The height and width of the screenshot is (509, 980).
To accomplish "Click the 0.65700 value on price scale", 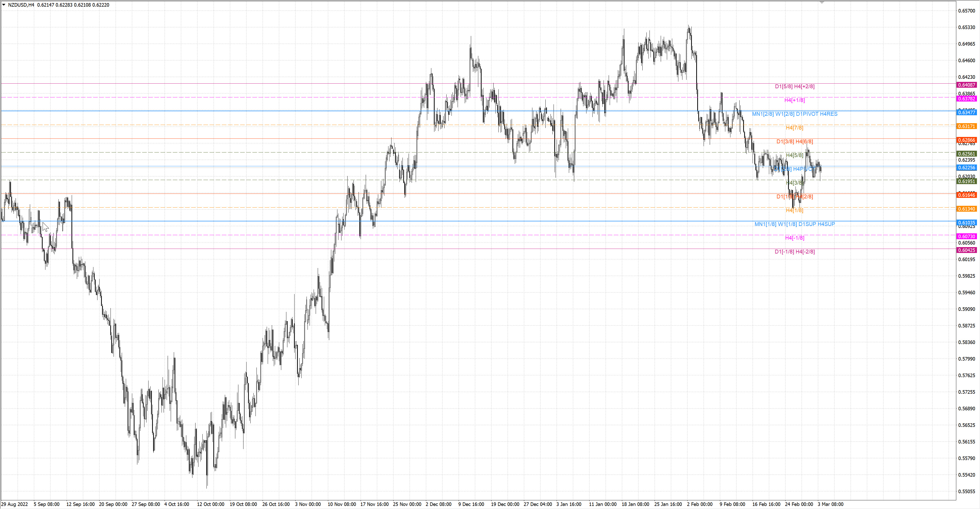I will (966, 11).
